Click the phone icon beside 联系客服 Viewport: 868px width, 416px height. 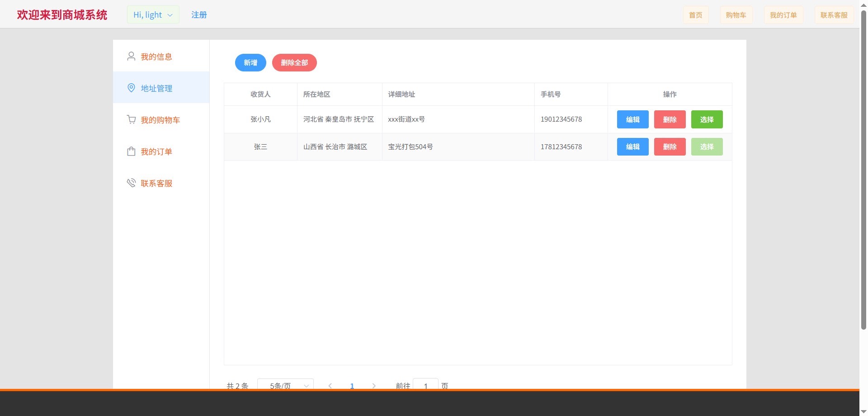coord(131,183)
